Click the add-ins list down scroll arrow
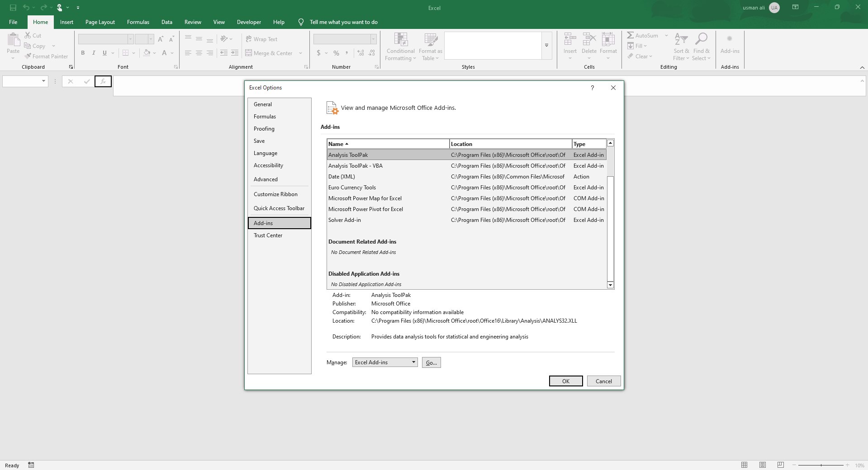The image size is (868, 470). click(x=610, y=285)
